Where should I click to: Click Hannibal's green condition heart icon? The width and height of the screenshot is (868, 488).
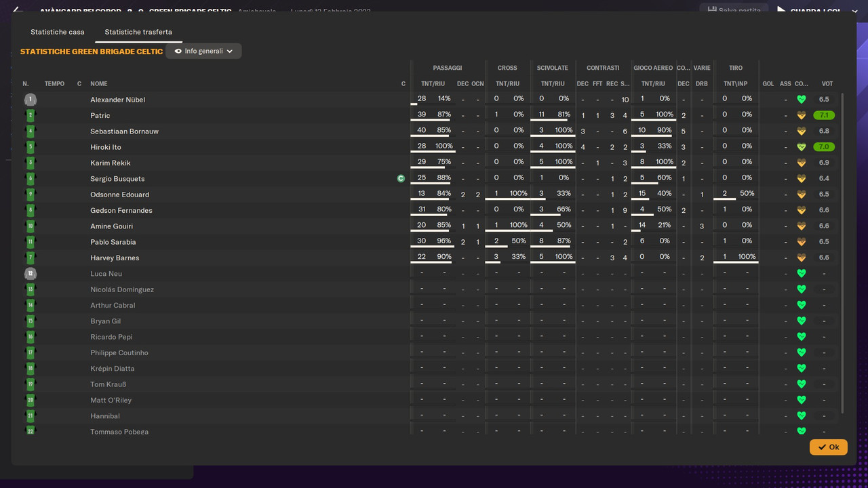pos(801,416)
